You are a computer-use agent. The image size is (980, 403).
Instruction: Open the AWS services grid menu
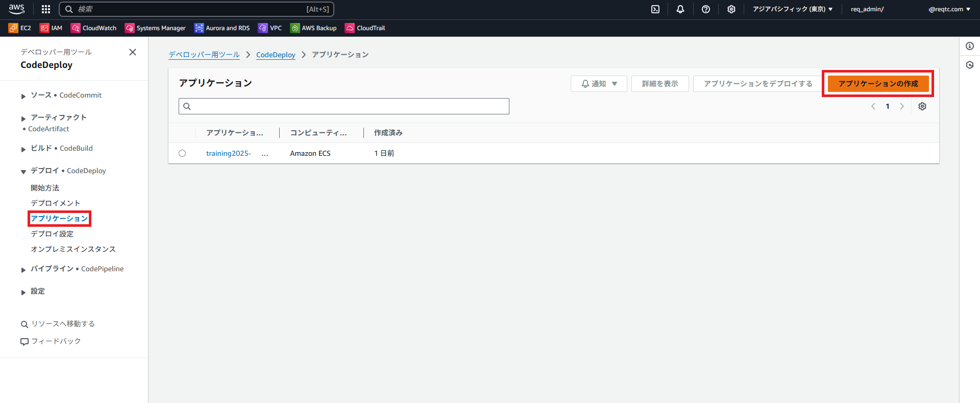[x=46, y=9]
